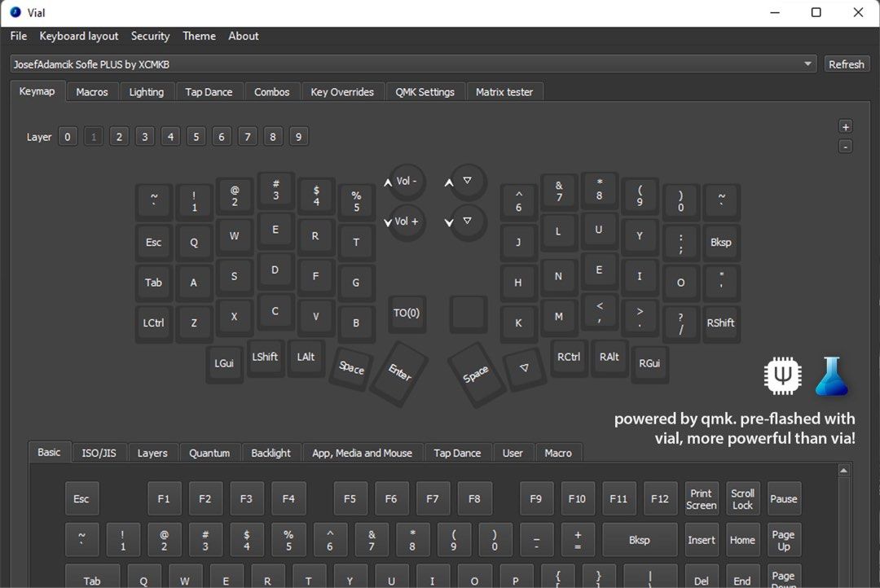The width and height of the screenshot is (880, 588).
Task: Switch to layer 2
Action: (119, 137)
